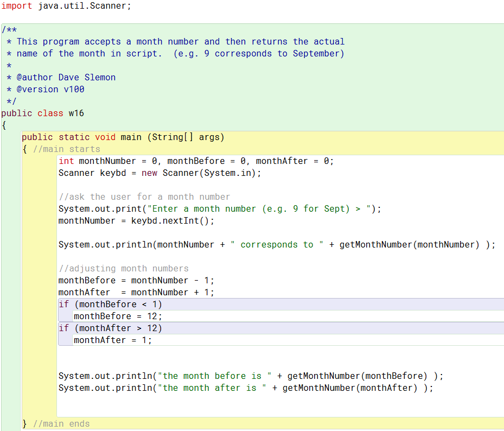This screenshot has height=431, width=504.
Task: Click the 'if (monthBefore < 1)' statement
Action: tap(110, 305)
